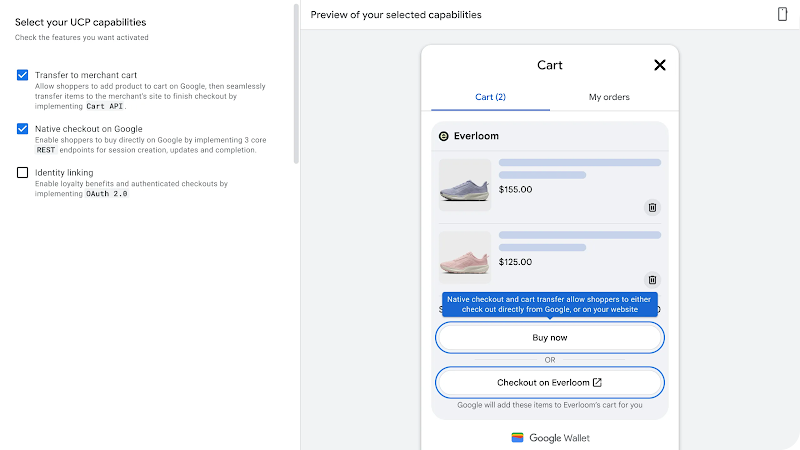The image size is (800, 450).
Task: Click 'Check the features you want activated' text
Action: pyautogui.click(x=82, y=37)
